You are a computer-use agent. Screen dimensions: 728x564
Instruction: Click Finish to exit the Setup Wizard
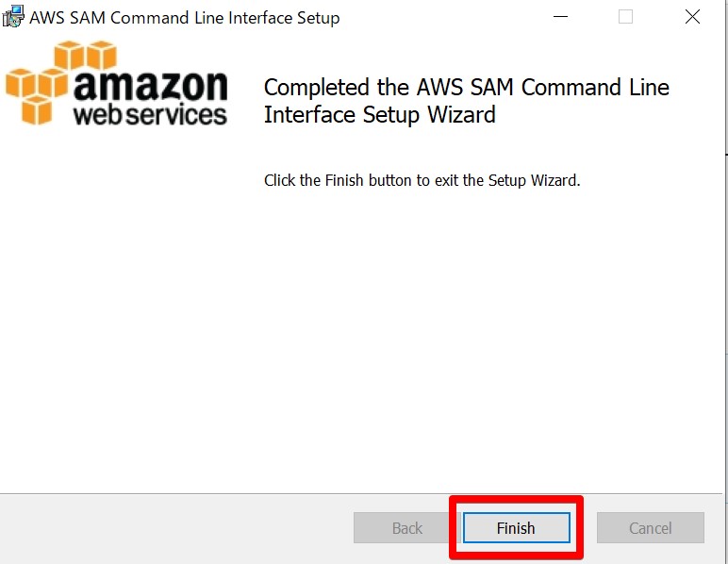pos(516,528)
